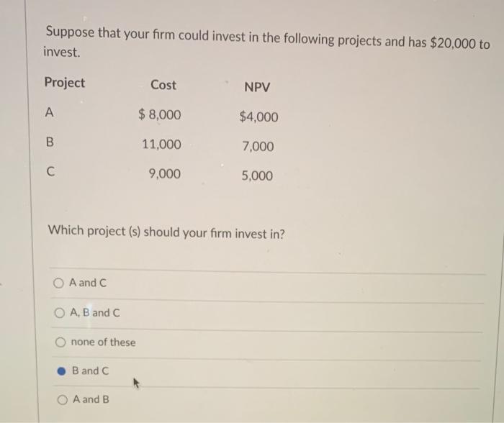The height and width of the screenshot is (423, 504).
Task: Click the "NPV" column header
Action: coord(257,87)
